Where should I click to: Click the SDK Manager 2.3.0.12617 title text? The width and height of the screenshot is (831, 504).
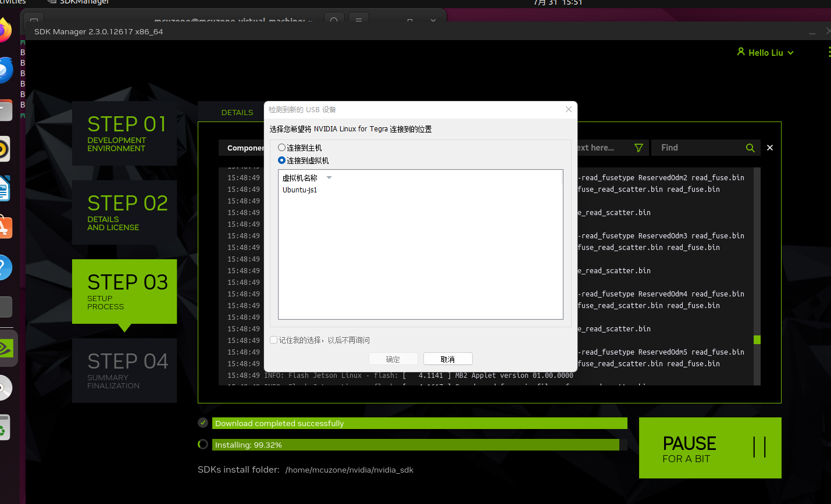point(99,31)
